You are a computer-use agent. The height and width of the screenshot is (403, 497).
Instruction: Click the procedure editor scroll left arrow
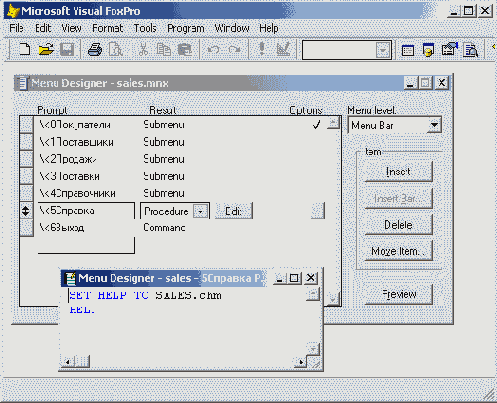pos(68,362)
